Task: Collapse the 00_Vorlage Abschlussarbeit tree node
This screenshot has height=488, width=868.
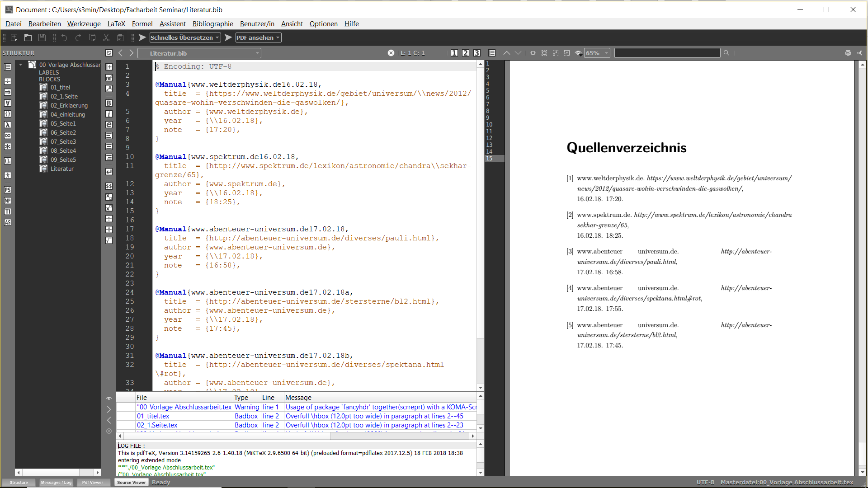Action: click(x=21, y=65)
